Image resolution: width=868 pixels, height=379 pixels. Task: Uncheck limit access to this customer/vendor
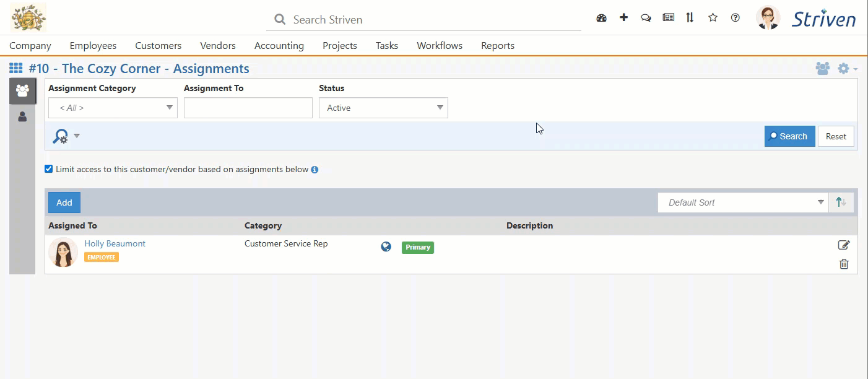pyautogui.click(x=48, y=168)
